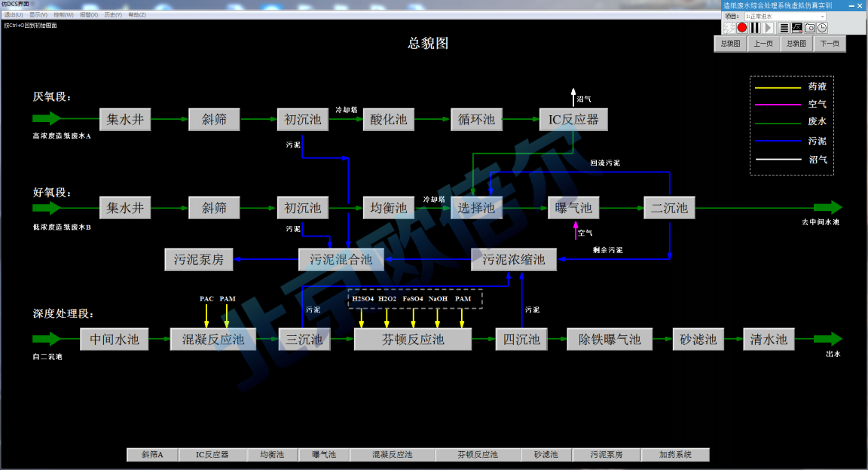Click the white 沼气 upward arrow

(x=573, y=97)
